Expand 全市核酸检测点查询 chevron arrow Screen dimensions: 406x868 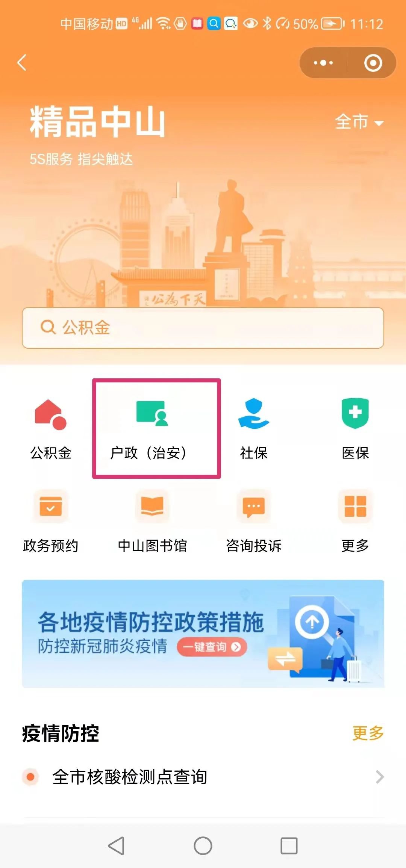[380, 777]
